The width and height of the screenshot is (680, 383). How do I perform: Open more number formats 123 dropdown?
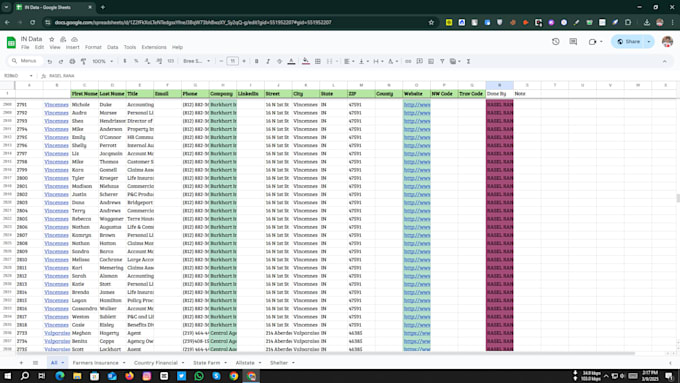pyautogui.click(x=171, y=61)
